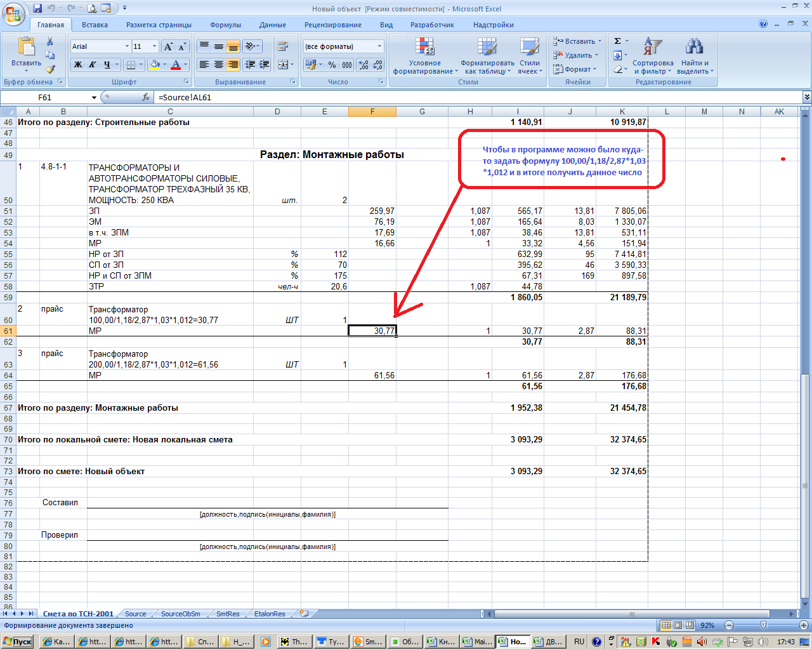This screenshot has height=650, width=812.
Task: Toggle italic К formatting
Action: [x=93, y=65]
